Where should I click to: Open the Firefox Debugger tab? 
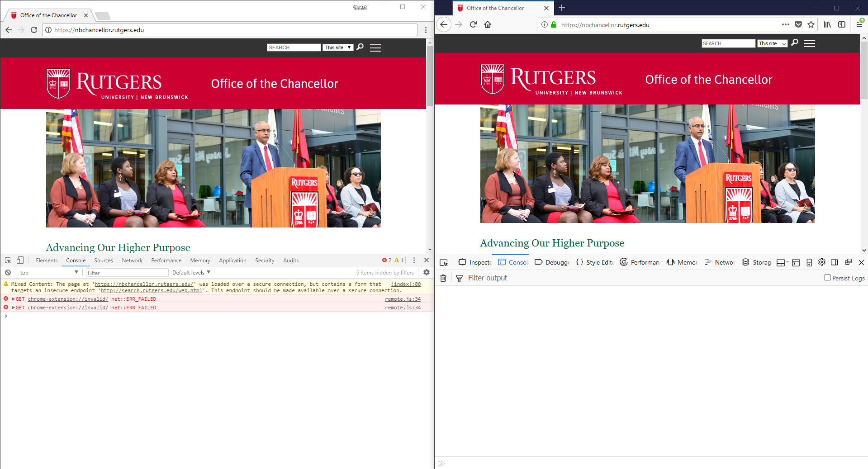pos(552,262)
